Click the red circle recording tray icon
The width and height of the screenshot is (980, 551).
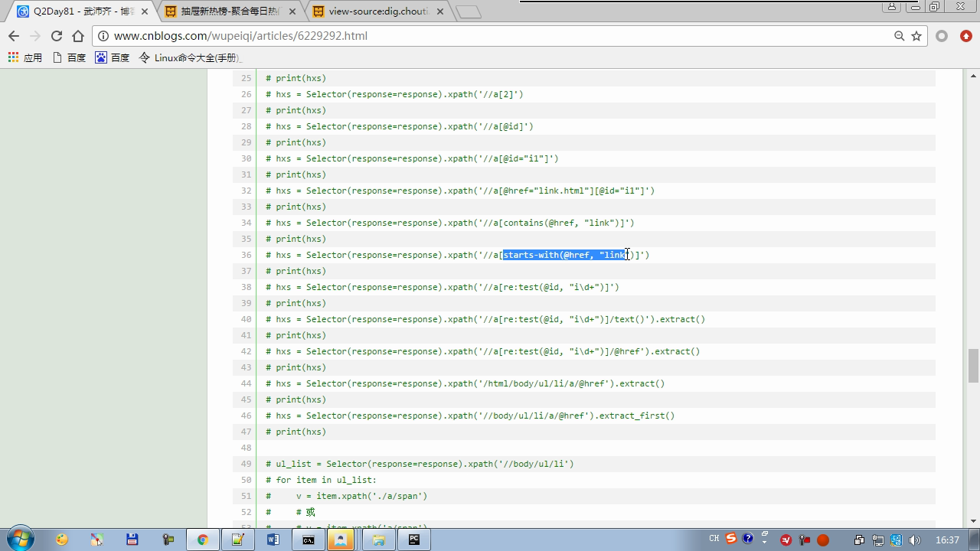click(x=823, y=540)
